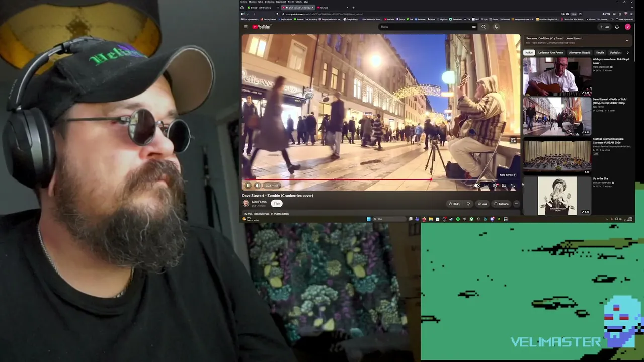Screen dimensions: 644x362
Task: Select the Sinulle filter chip
Action: (600, 52)
